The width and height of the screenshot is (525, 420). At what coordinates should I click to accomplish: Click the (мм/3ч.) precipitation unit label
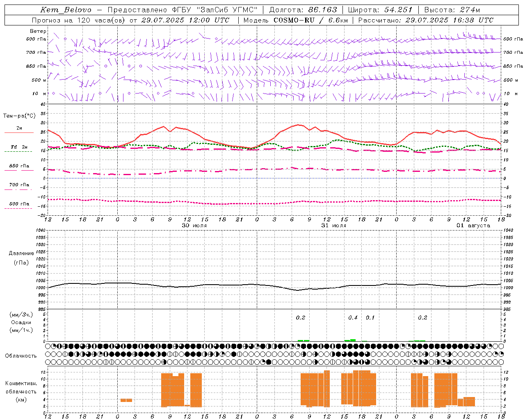pos(21,315)
